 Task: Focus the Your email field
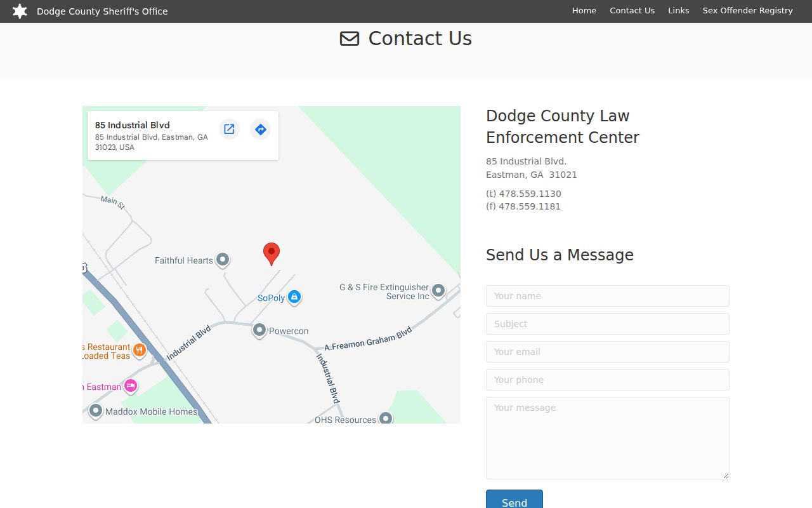[608, 352]
